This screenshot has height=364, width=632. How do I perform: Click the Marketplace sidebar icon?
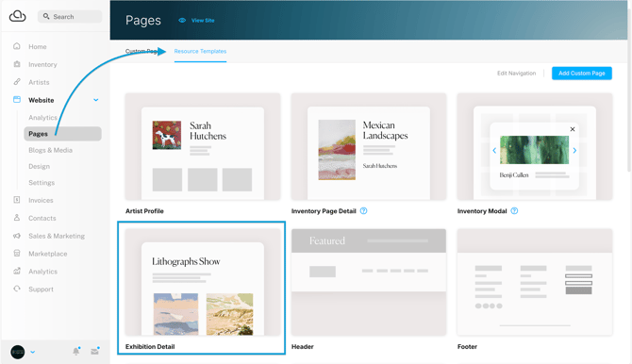[17, 253]
